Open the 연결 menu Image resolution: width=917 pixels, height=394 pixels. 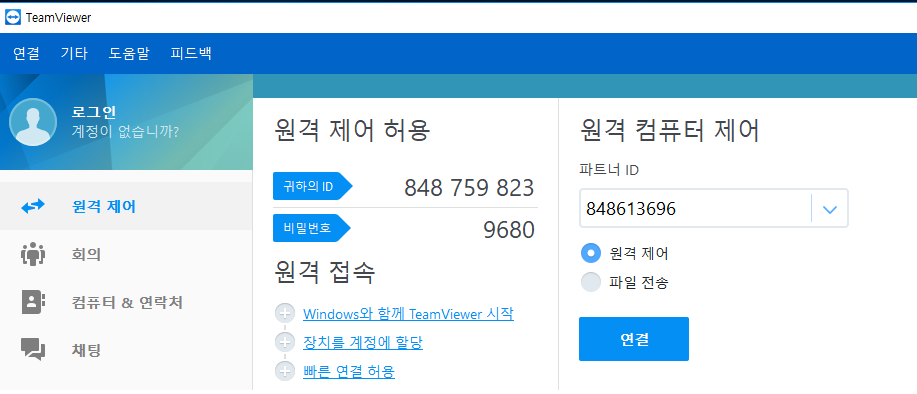pyautogui.click(x=26, y=54)
